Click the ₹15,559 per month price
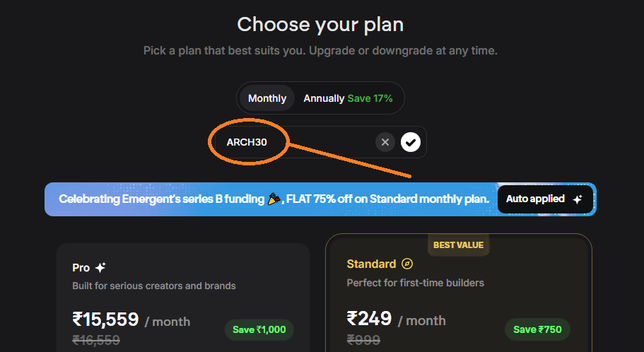Viewport: 644px width, 352px height. tap(106, 319)
